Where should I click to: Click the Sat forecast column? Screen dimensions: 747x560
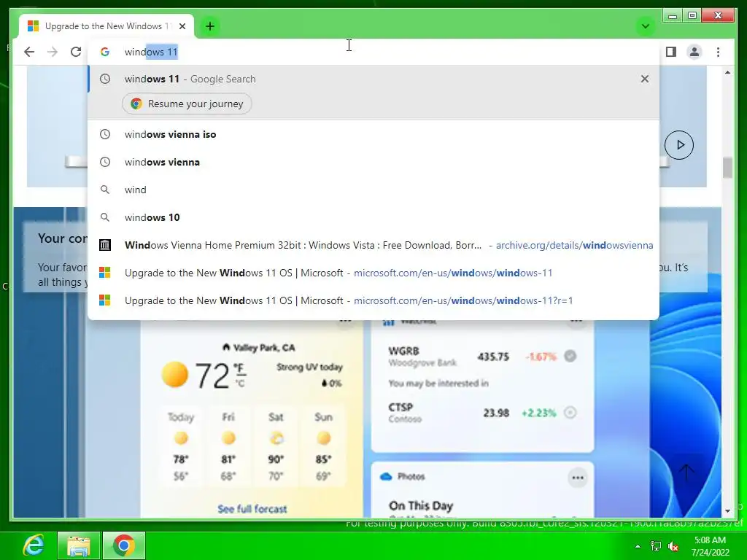tap(276, 446)
